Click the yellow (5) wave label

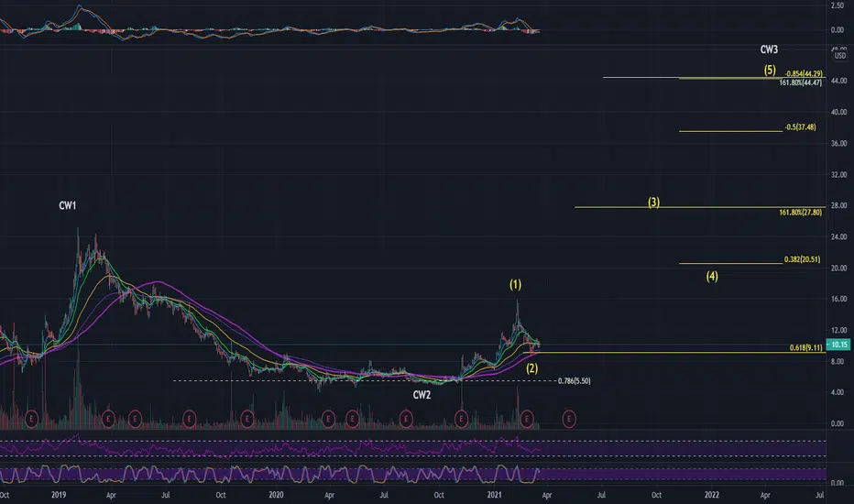tap(770, 70)
